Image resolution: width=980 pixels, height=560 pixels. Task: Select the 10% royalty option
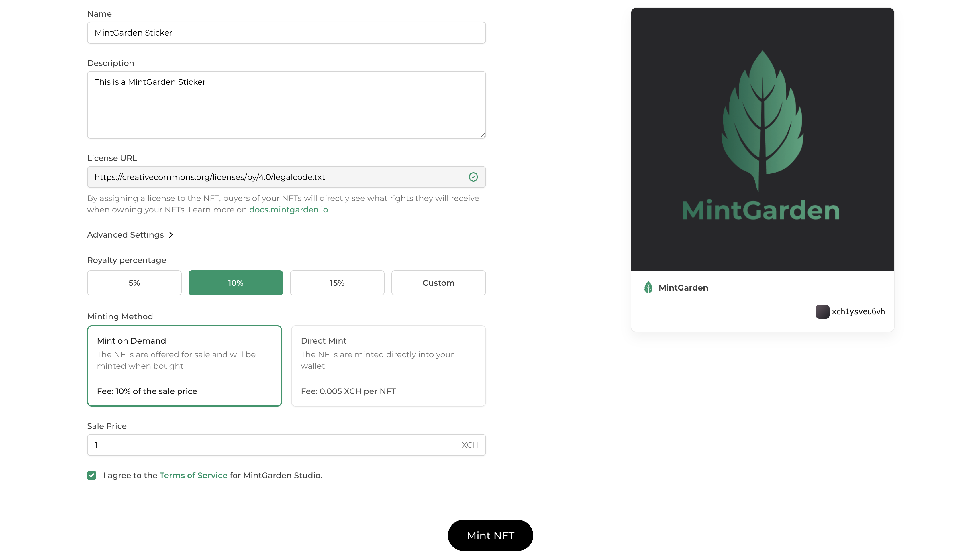[236, 283]
